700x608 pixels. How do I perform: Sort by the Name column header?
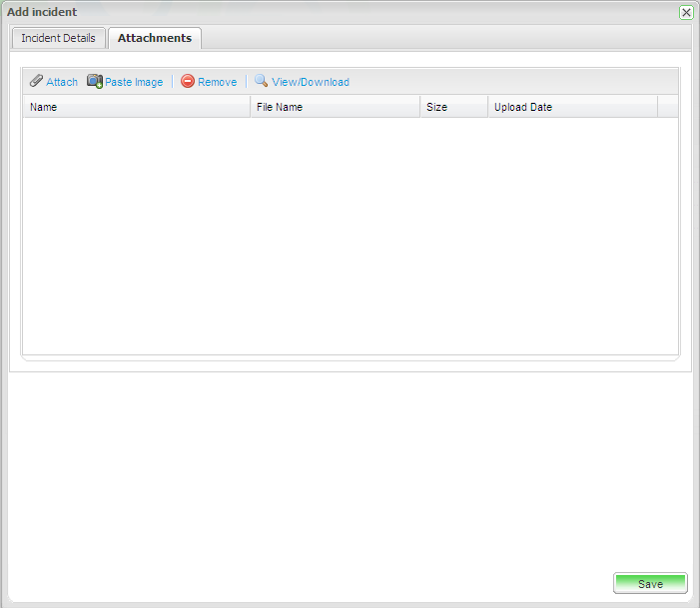tap(136, 107)
